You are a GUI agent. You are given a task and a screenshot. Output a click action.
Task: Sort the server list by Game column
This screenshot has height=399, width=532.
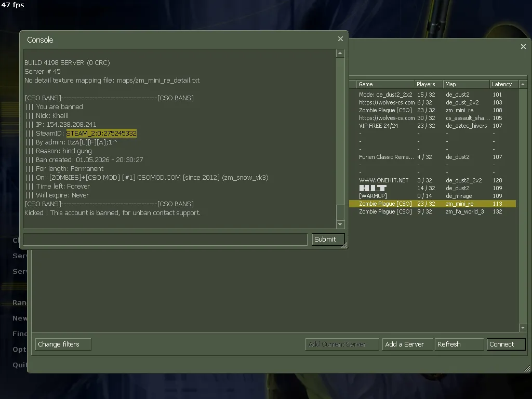pos(385,84)
